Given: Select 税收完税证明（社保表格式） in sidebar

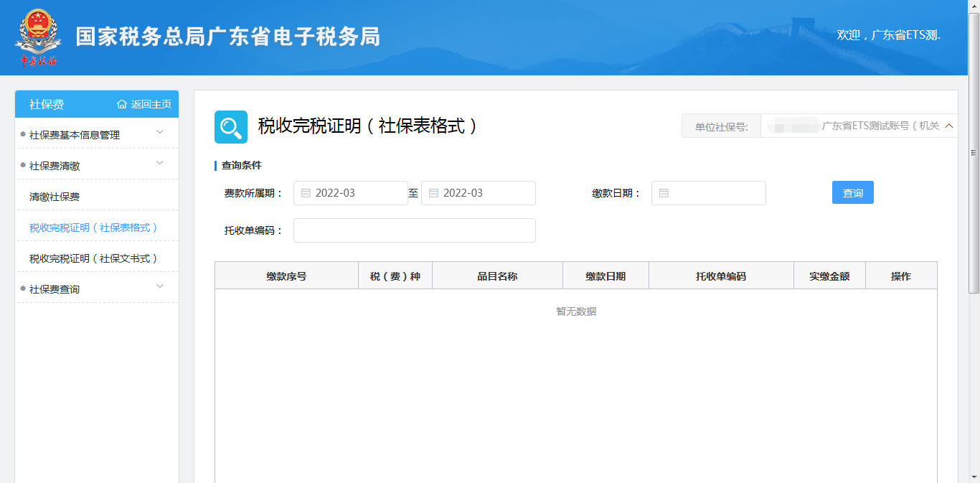Looking at the screenshot, I should tap(93, 228).
